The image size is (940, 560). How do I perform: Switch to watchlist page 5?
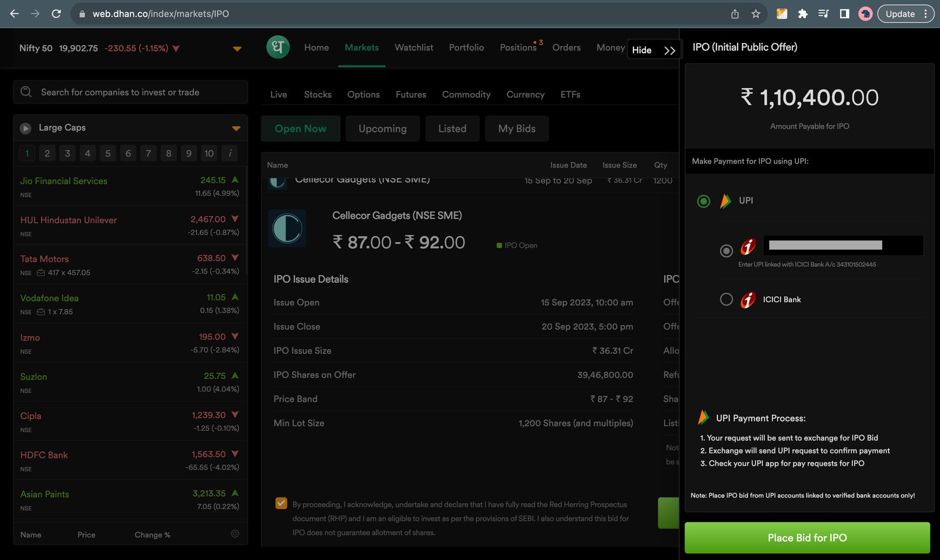(x=108, y=153)
